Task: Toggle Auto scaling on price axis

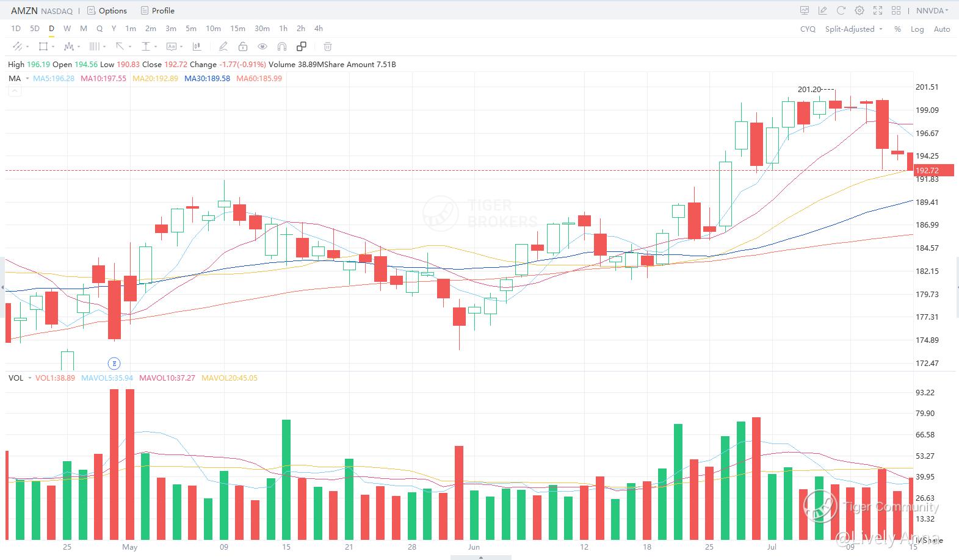Action: [x=942, y=29]
